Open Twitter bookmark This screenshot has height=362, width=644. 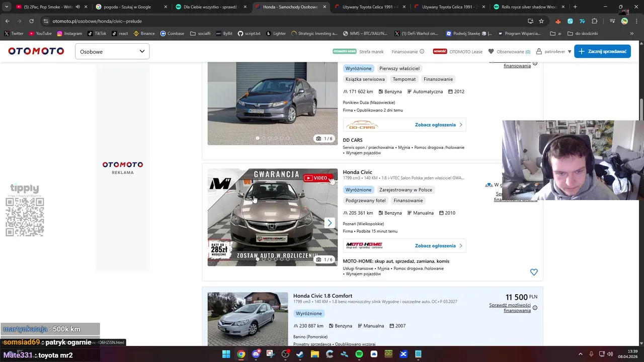[x=14, y=34]
